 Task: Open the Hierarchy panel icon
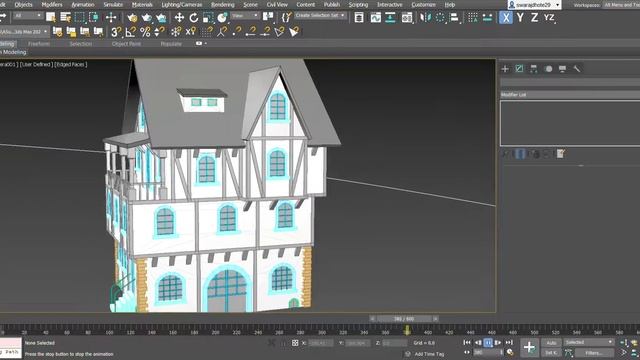533,69
